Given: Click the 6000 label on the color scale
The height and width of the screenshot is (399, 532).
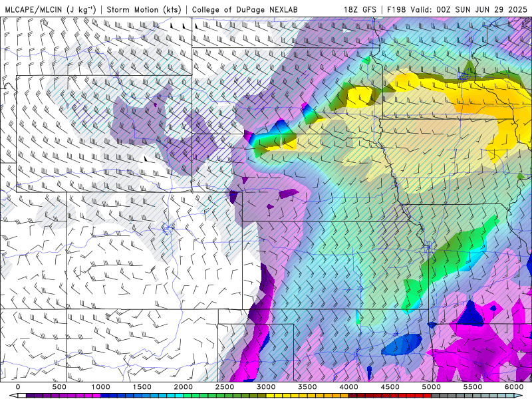Looking at the screenshot, I should 515,387.
